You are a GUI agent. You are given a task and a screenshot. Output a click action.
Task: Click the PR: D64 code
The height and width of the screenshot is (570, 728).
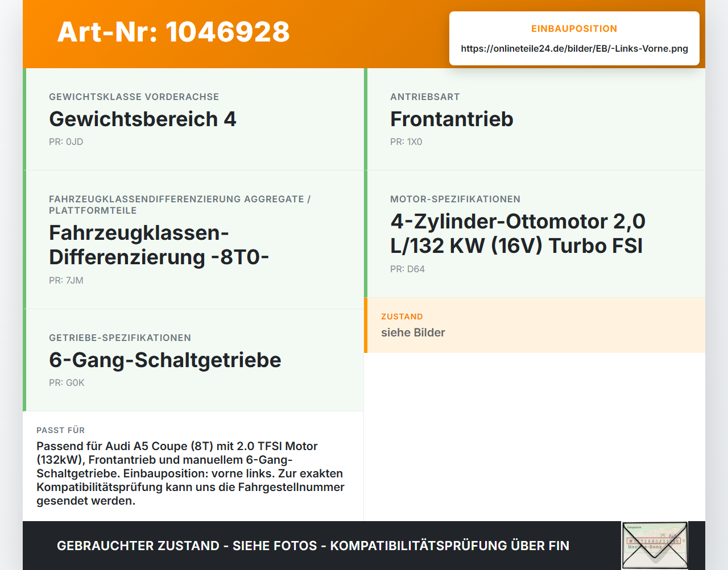point(407,269)
